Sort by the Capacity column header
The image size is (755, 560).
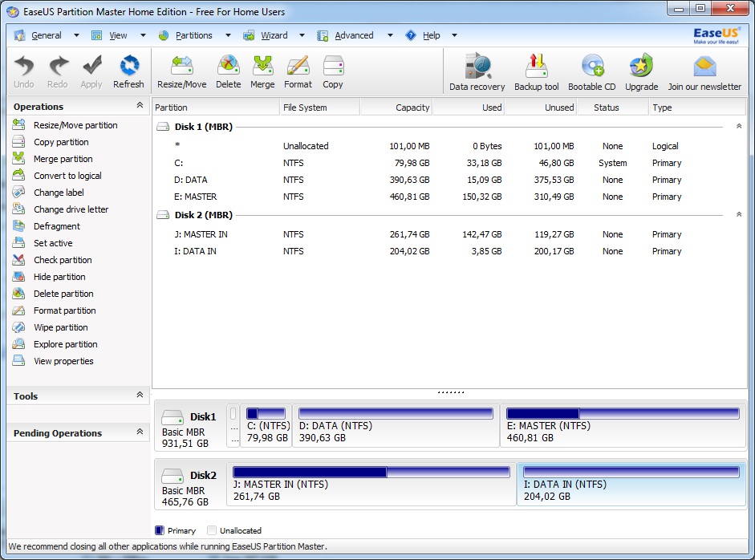[x=396, y=108]
